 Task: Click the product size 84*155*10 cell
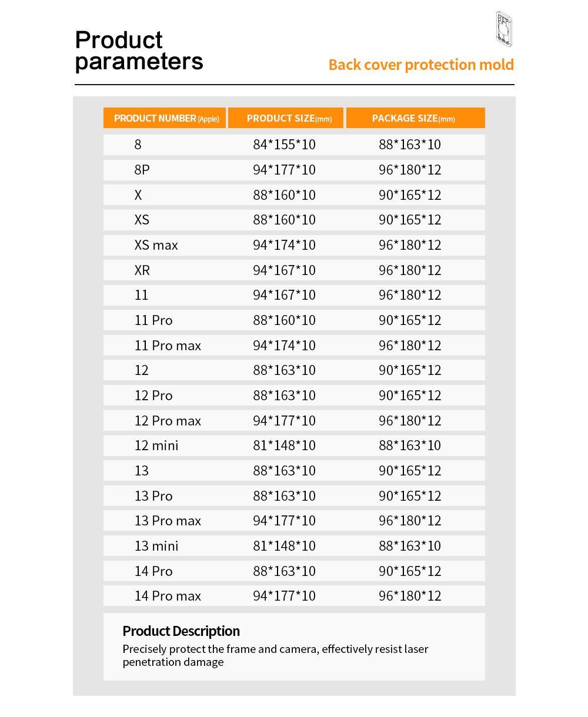(x=284, y=145)
